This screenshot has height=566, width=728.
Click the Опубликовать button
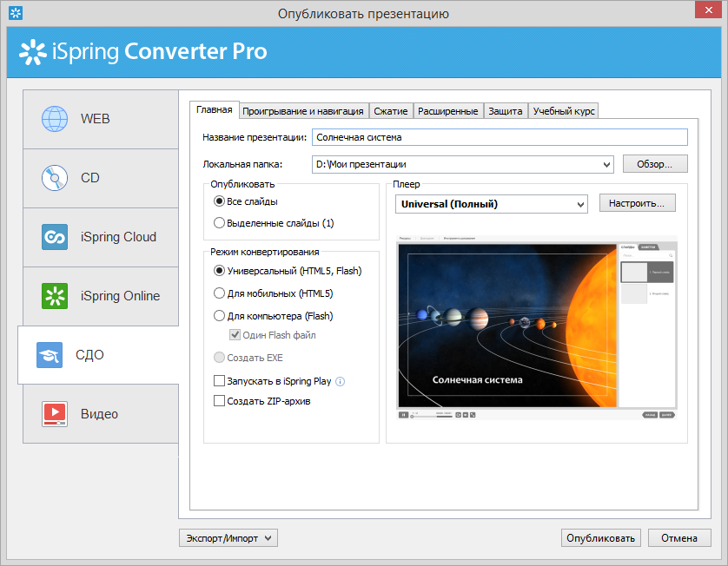[x=601, y=538]
